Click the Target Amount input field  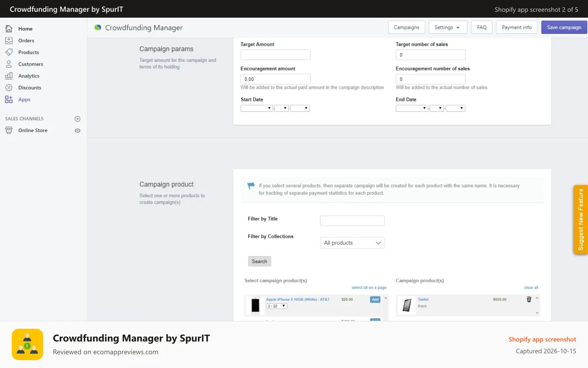[275, 55]
